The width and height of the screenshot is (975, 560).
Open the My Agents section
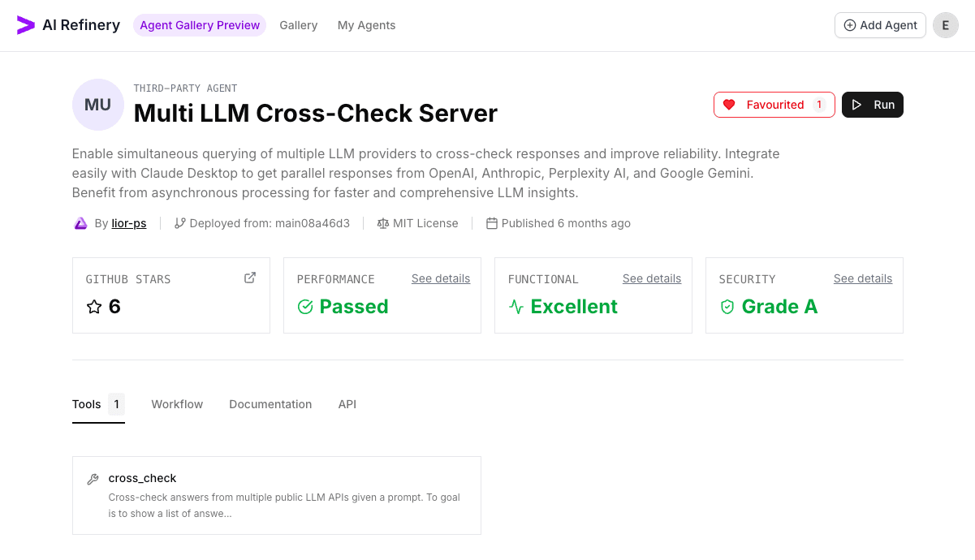pos(366,25)
